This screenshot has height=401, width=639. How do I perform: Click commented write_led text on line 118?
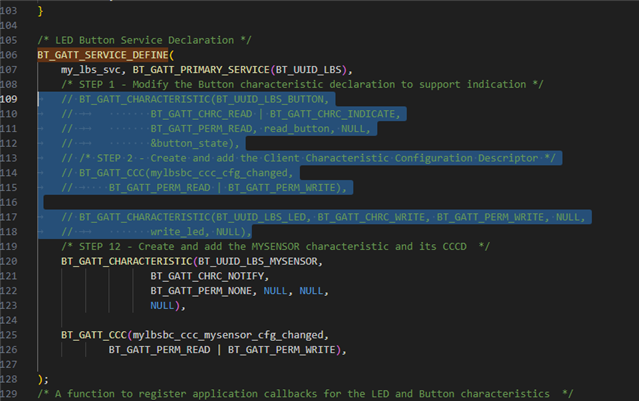pyautogui.click(x=177, y=232)
